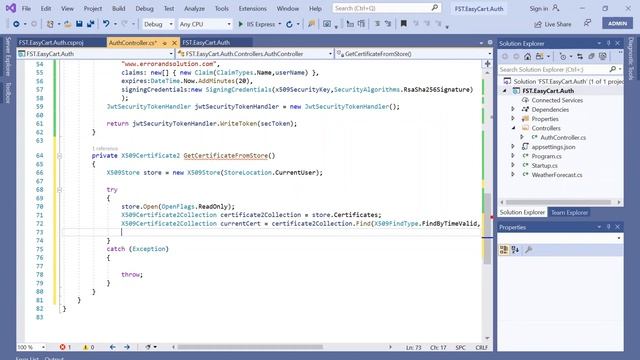Click the New Project icon
The image size is (640, 360).
tap(50, 24)
